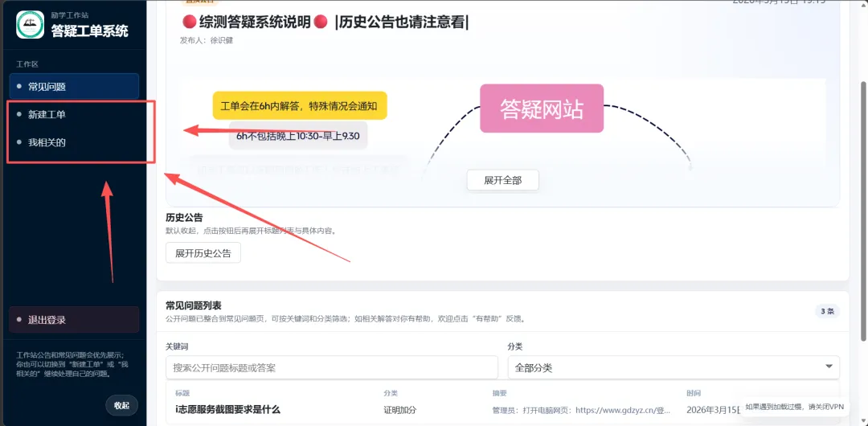Click 退出登录 to log out
This screenshot has height=426, width=868.
point(74,320)
